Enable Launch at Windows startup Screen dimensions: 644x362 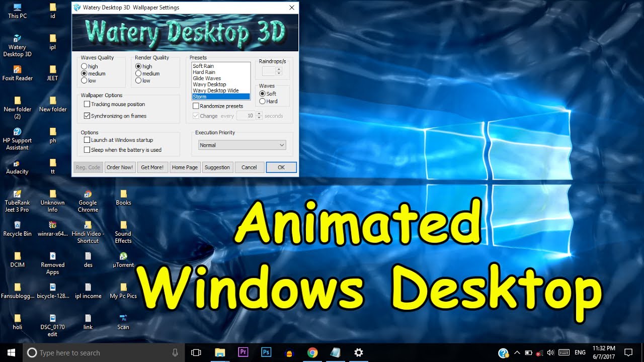coord(87,140)
